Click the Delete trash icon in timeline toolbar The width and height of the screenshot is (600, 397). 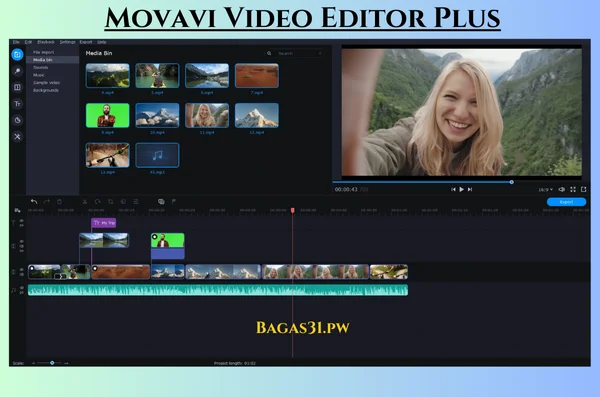[x=59, y=201]
